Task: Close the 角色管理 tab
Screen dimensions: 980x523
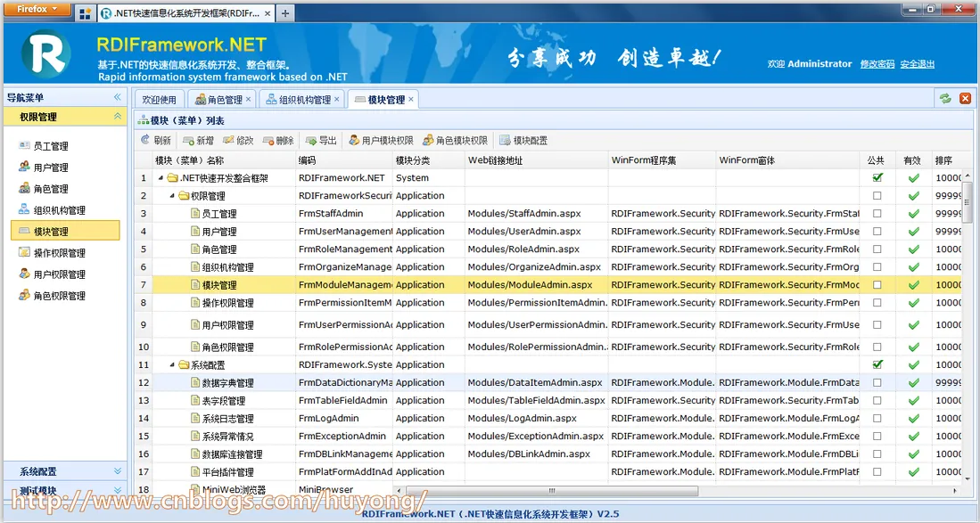Action: [248, 99]
